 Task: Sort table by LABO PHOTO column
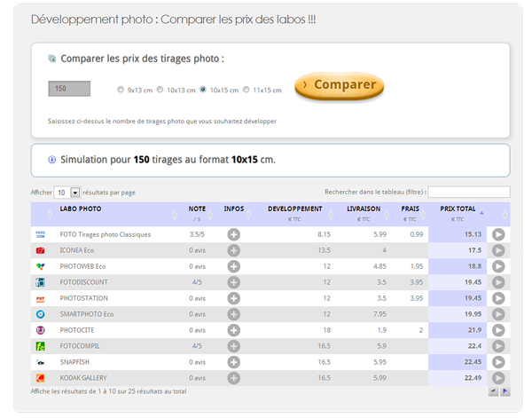[81, 209]
